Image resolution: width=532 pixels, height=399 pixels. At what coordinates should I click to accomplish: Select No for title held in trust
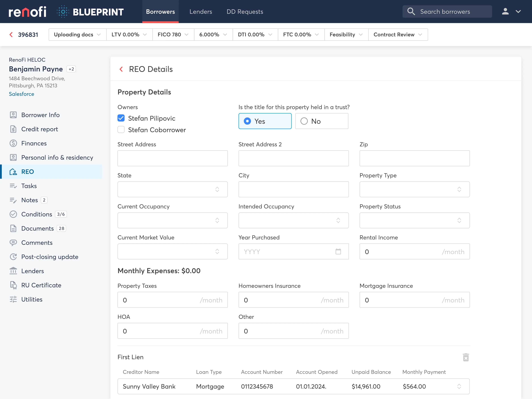(322, 121)
